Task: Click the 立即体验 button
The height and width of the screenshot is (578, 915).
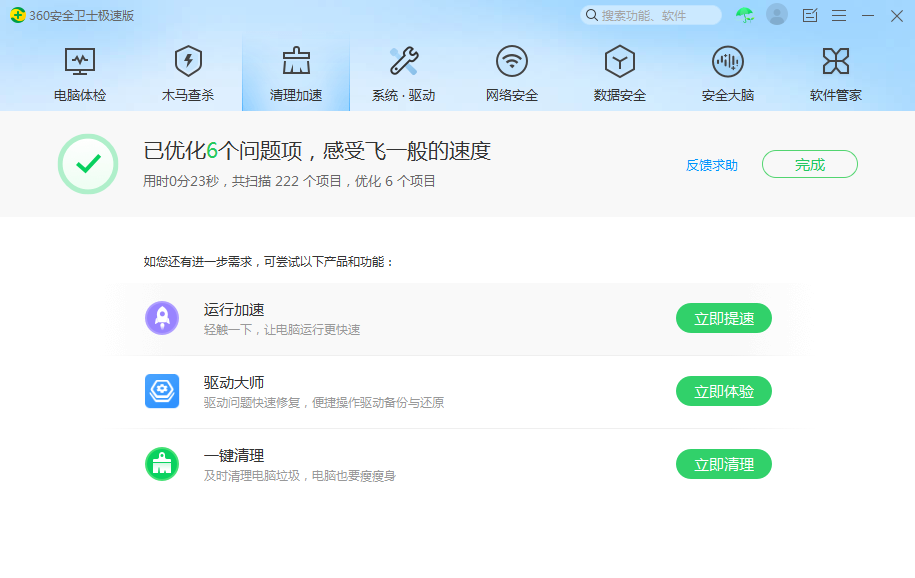Action: (724, 391)
